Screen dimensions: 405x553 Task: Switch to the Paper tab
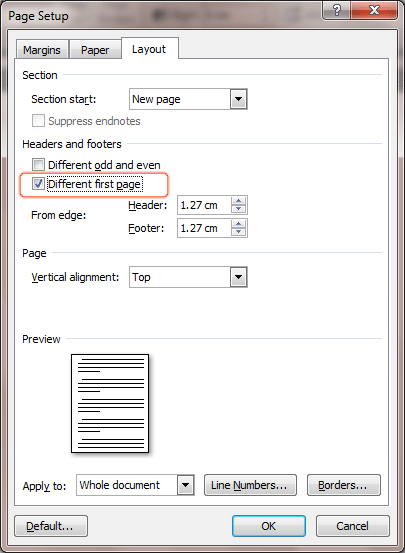pyautogui.click(x=95, y=50)
